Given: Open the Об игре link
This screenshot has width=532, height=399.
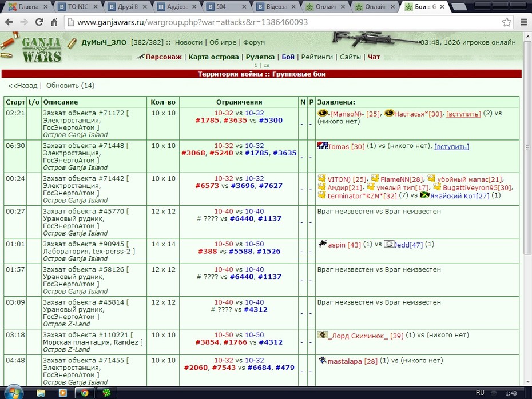Looking at the screenshot, I should pos(223,42).
